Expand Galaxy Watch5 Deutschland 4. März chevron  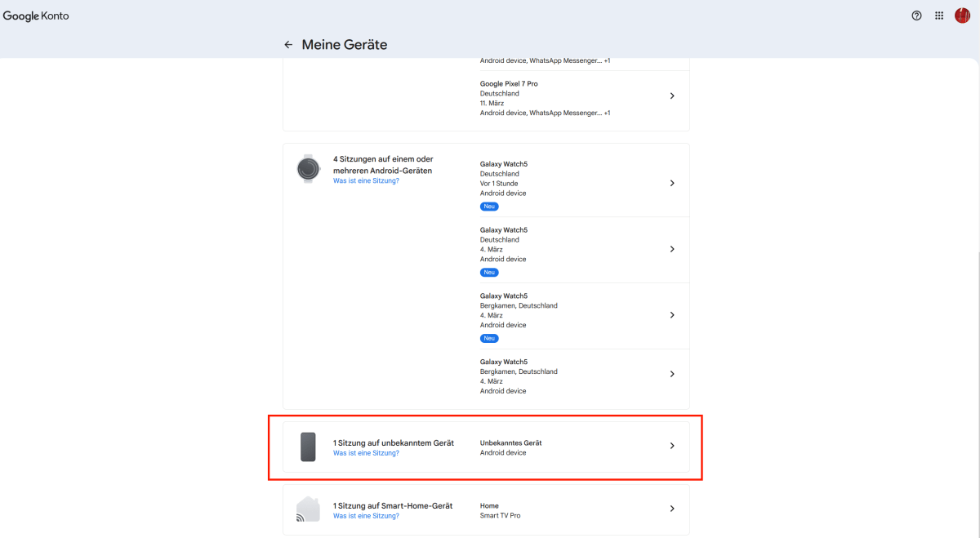coord(672,249)
